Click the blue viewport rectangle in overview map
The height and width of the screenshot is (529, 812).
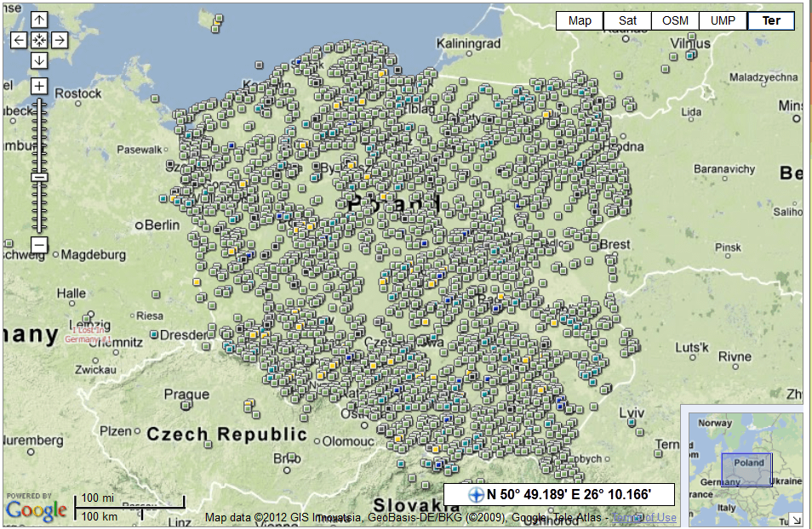(746, 469)
